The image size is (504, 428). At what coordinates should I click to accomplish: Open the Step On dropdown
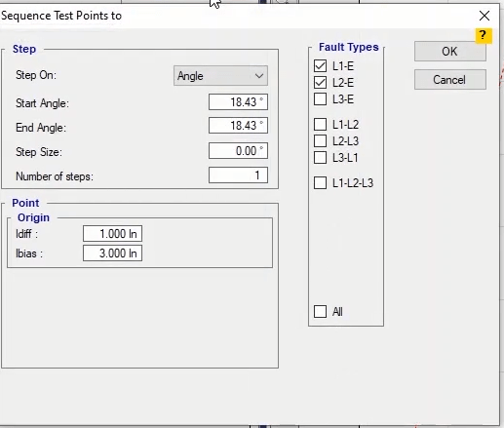220,76
